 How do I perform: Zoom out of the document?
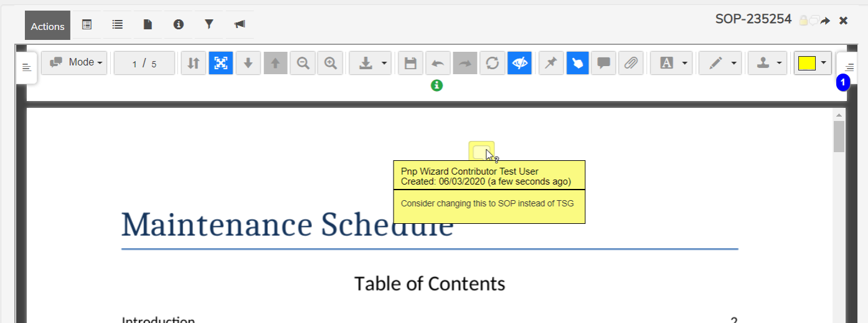303,63
